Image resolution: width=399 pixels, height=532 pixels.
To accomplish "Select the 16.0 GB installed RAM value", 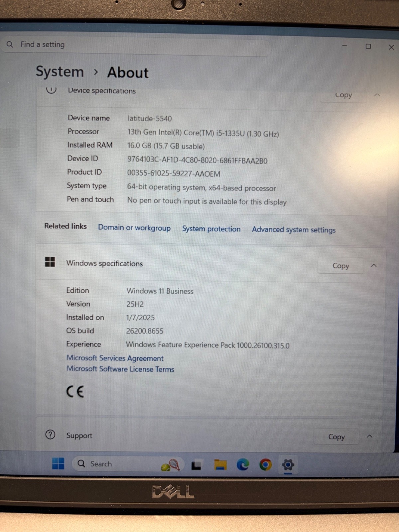I will click(x=166, y=146).
